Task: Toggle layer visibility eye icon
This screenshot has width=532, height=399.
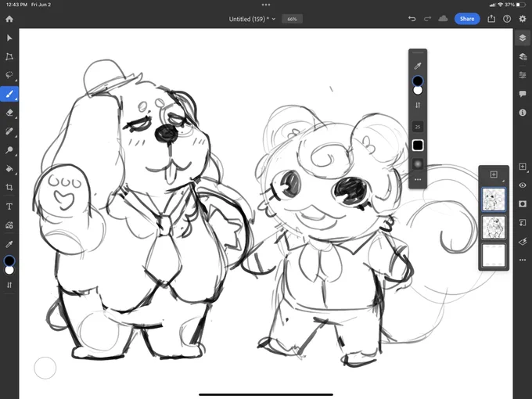Action: (x=523, y=185)
